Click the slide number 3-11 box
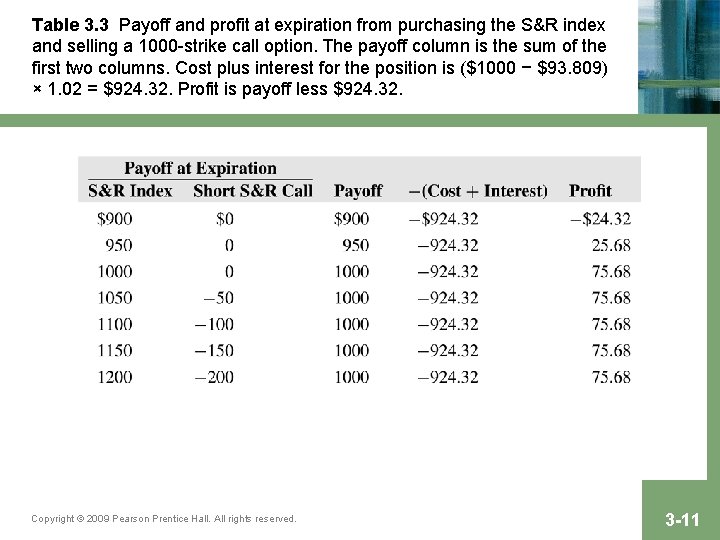720x540 pixels. 681,510
